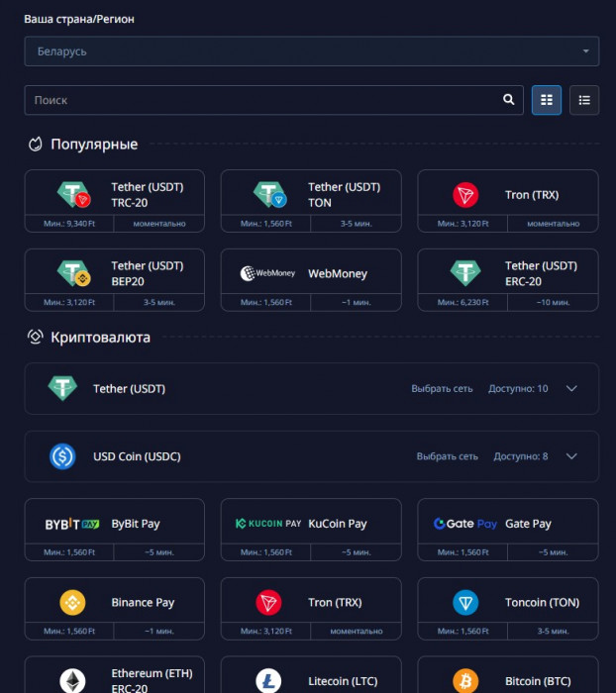Click ~1 мин. under WebMoney card

356,302
